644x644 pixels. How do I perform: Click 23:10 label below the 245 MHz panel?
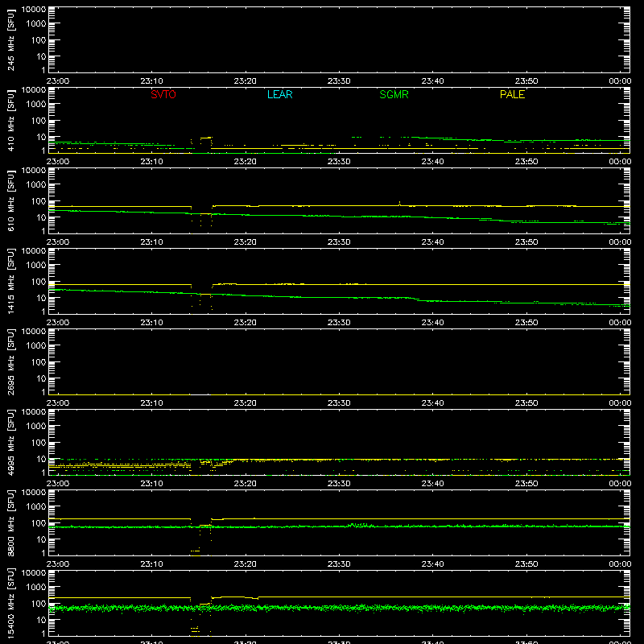click(x=151, y=81)
